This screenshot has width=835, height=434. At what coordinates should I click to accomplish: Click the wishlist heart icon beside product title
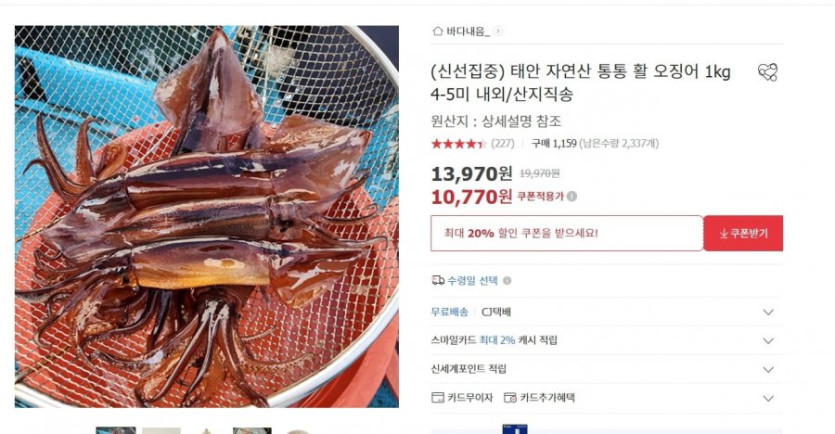pyautogui.click(x=768, y=72)
